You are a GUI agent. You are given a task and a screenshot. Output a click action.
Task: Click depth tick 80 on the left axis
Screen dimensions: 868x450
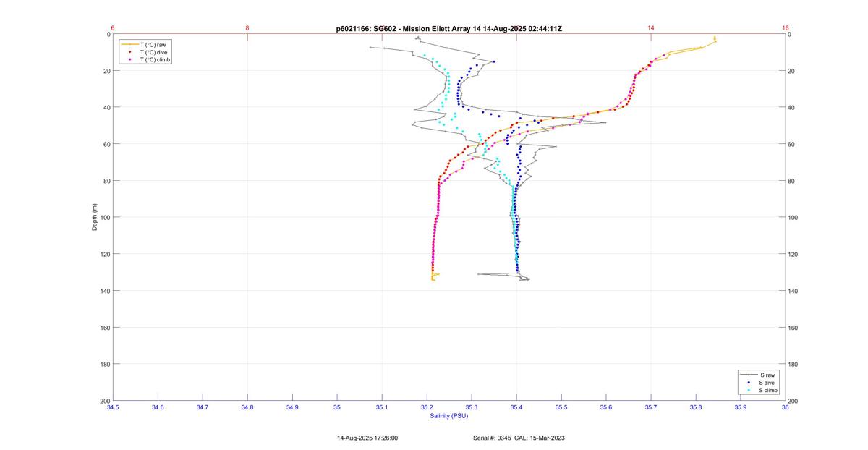pyautogui.click(x=107, y=181)
